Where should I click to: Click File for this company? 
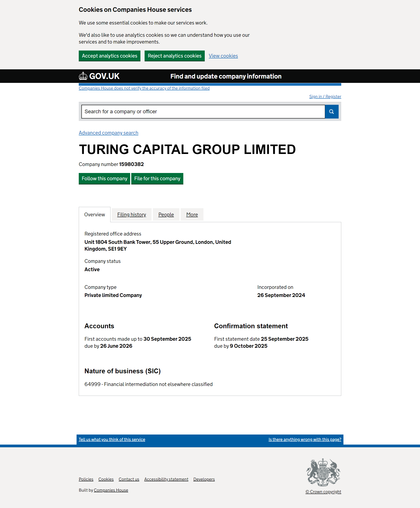point(157,178)
